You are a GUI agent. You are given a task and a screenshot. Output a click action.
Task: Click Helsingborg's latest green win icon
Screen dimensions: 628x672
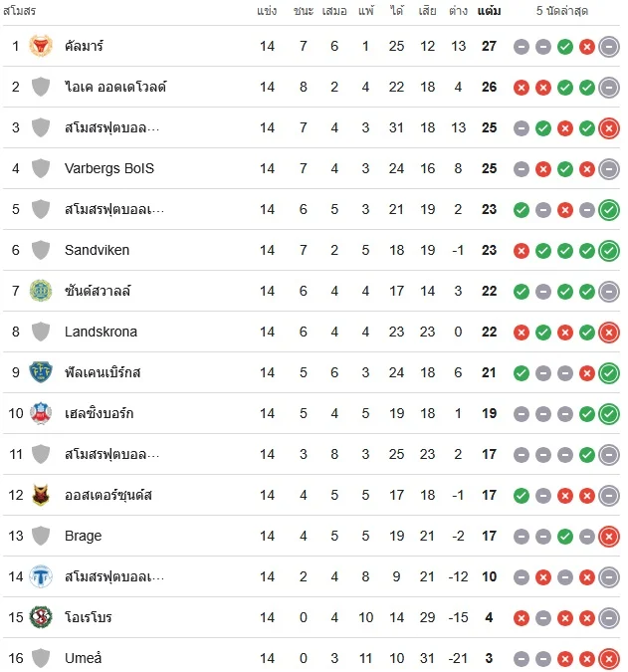point(609,414)
